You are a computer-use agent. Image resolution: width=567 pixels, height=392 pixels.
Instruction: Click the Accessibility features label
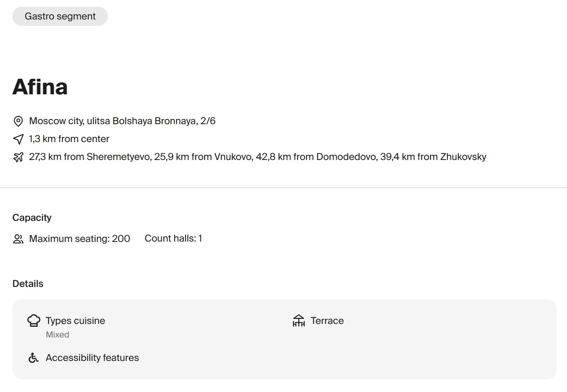pyautogui.click(x=92, y=358)
